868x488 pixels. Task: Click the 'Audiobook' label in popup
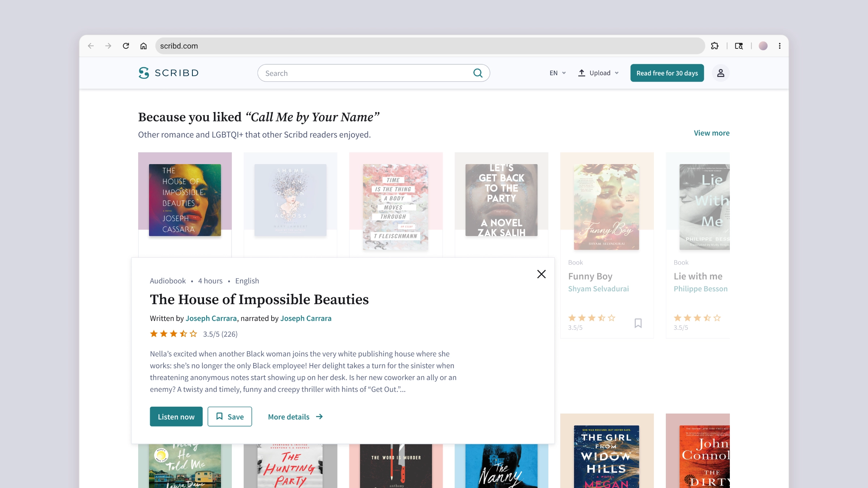pos(168,281)
